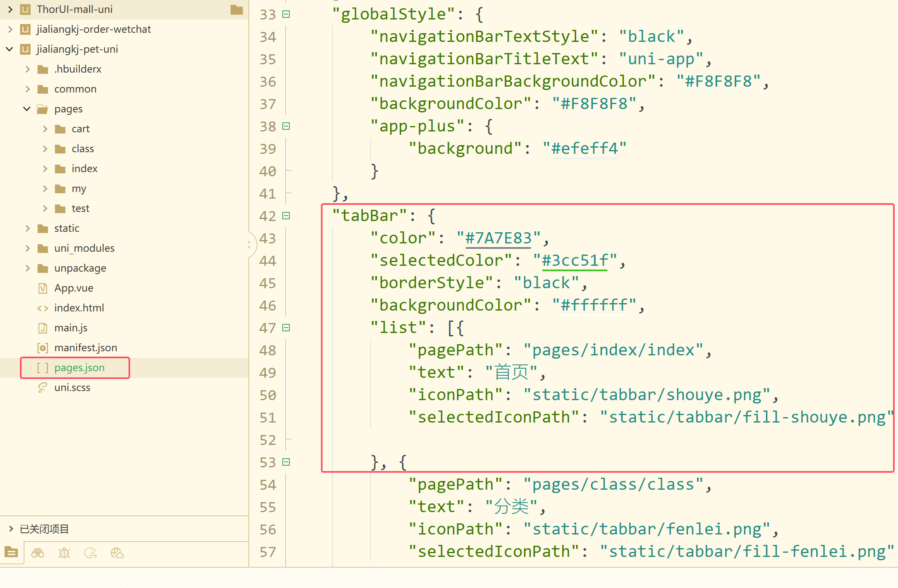
Task: Click the jialiangkj-pet-uni project icon
Action: click(x=25, y=49)
